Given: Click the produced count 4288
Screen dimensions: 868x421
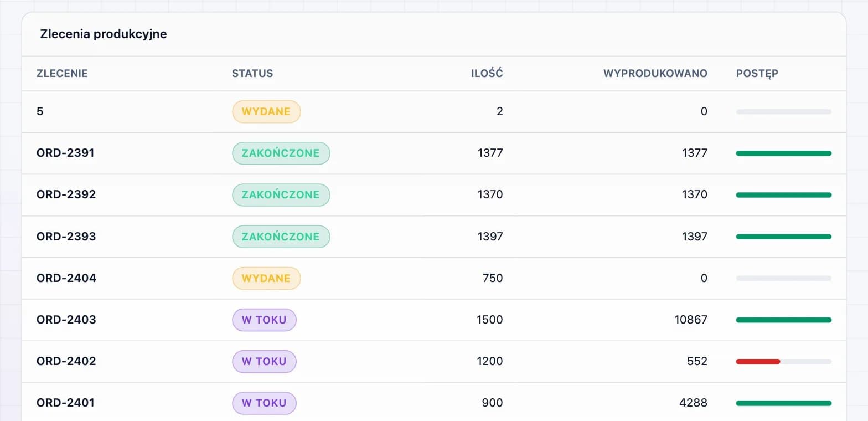Looking at the screenshot, I should click(694, 403).
